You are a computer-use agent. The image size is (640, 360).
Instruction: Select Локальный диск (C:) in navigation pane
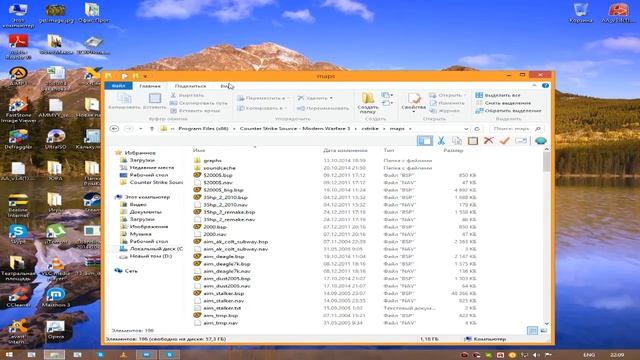coord(151,249)
